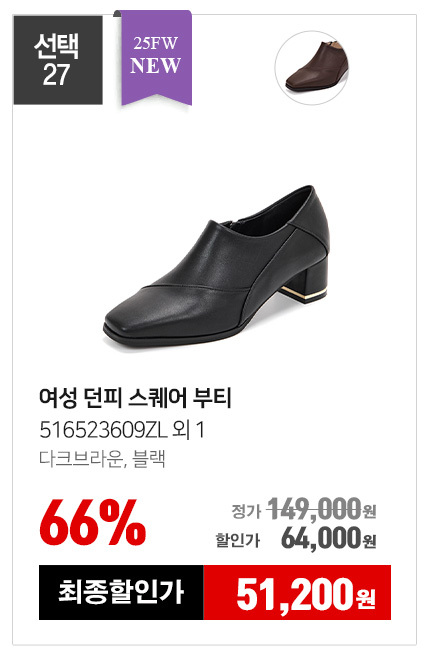The image size is (430, 660).
Task: Open the 여성 던피 스퀘어 부티 product title
Action: [135, 398]
